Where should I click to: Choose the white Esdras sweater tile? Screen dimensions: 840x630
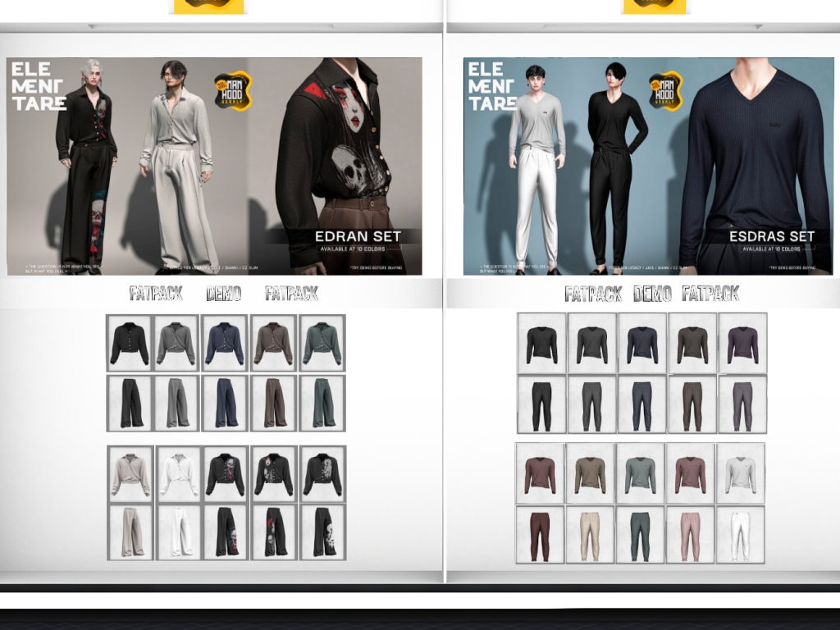pos(741,473)
